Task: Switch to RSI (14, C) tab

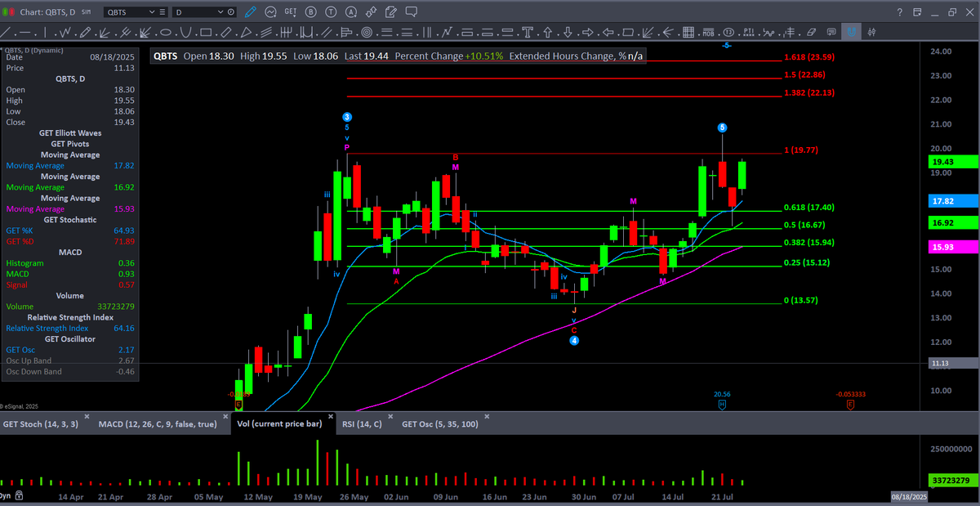Action: 362,424
